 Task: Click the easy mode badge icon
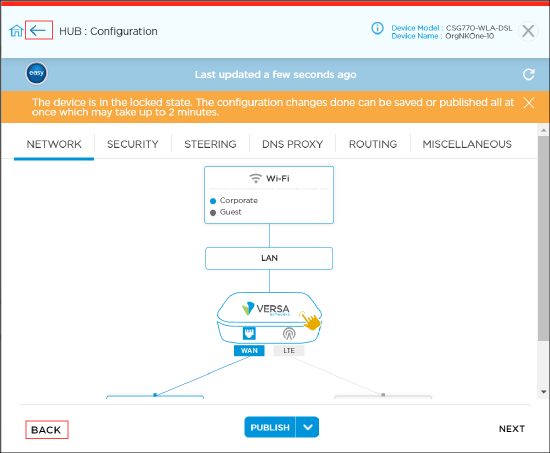[36, 73]
